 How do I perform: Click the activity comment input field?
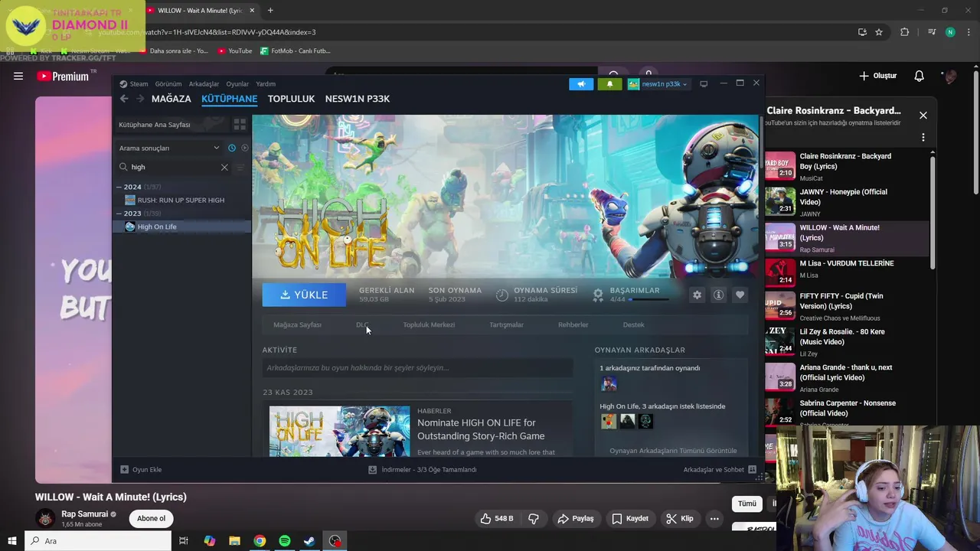point(417,368)
